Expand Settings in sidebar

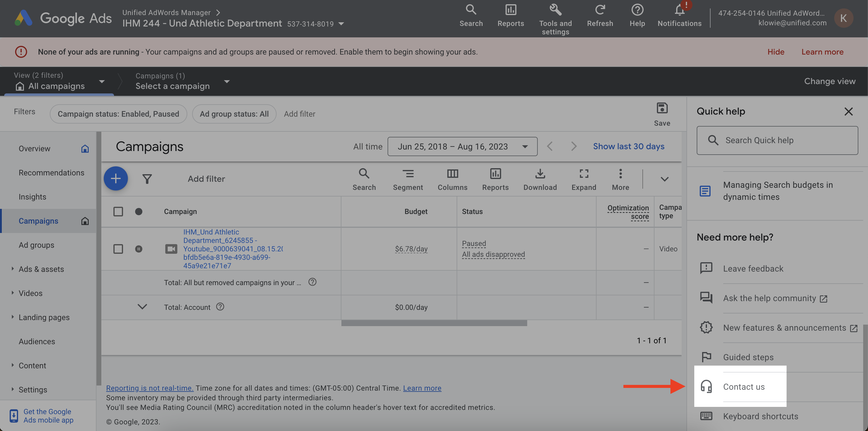pos(12,389)
